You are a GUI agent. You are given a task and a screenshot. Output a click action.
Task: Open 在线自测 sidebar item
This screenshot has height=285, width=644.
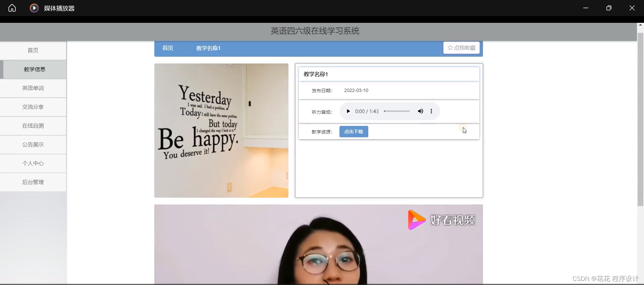[x=33, y=126]
